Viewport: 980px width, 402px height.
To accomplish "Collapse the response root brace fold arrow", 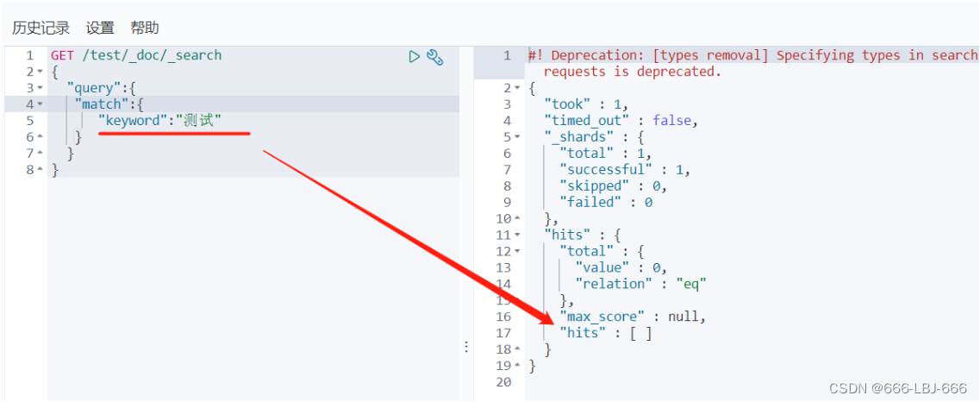I will [517, 88].
